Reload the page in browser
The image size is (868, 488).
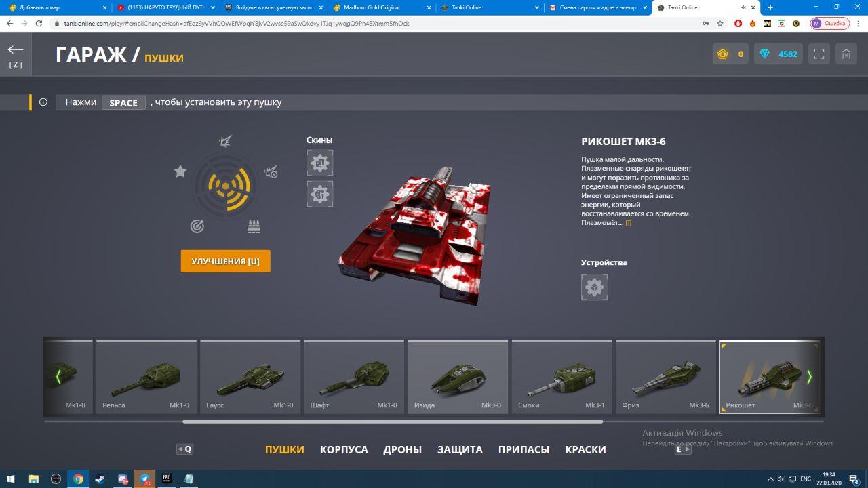point(40,23)
